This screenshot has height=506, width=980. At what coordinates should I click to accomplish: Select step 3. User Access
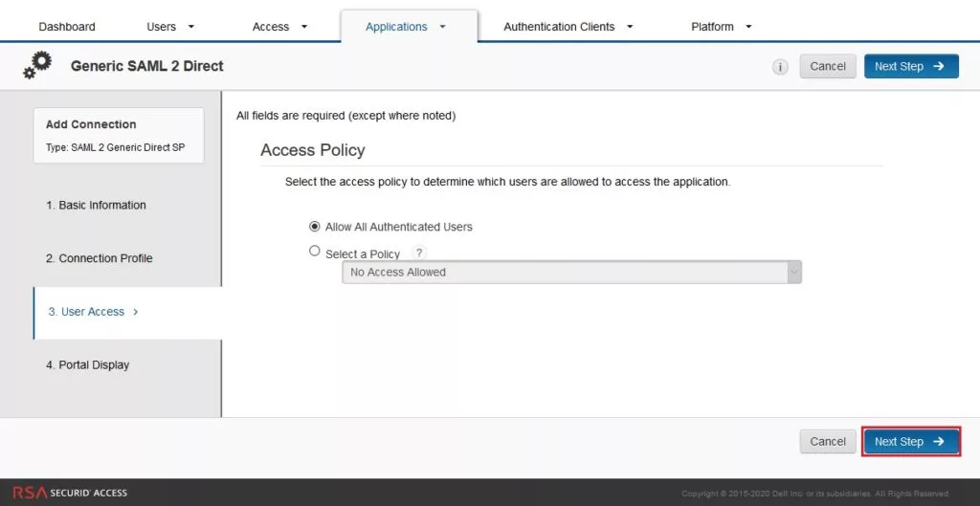[x=127, y=313]
